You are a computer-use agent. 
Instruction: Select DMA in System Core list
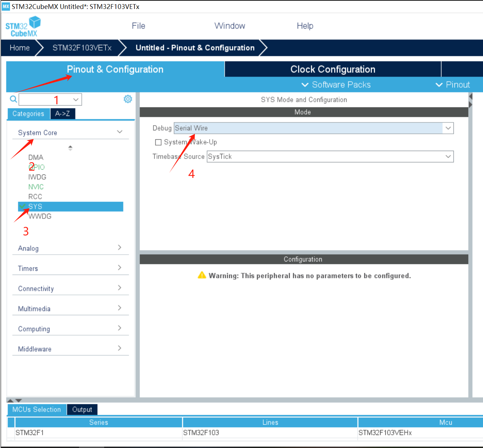click(x=36, y=157)
